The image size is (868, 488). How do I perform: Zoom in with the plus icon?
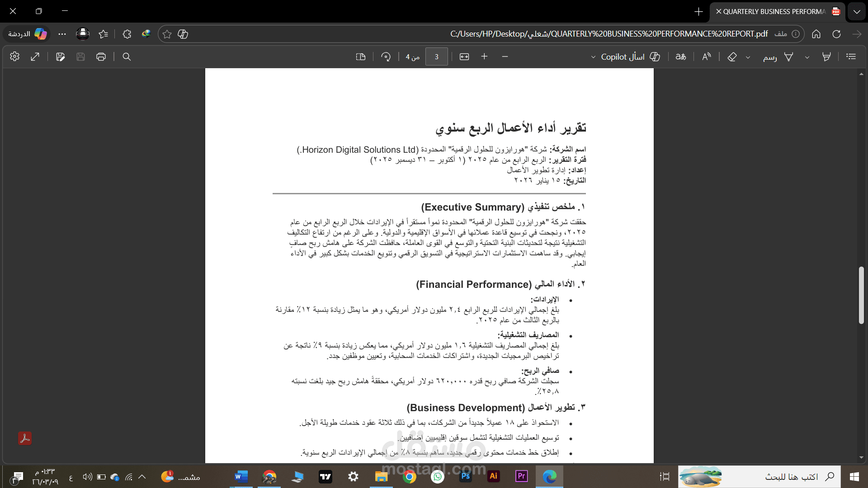pyautogui.click(x=484, y=56)
